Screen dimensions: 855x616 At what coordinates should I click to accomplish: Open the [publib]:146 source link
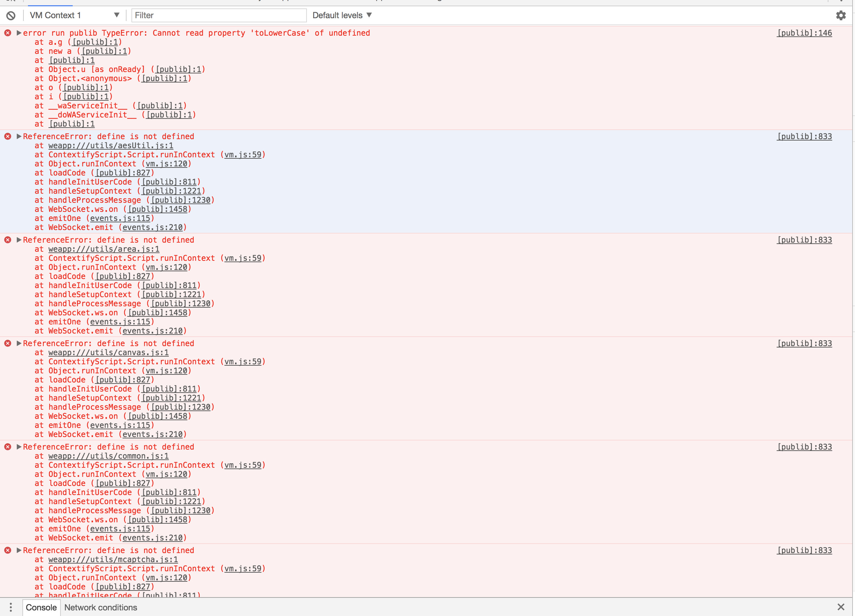[804, 33]
